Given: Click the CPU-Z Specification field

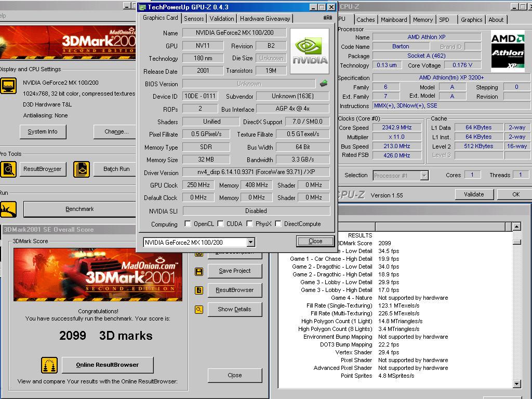Looking at the screenshot, I should (x=451, y=78).
